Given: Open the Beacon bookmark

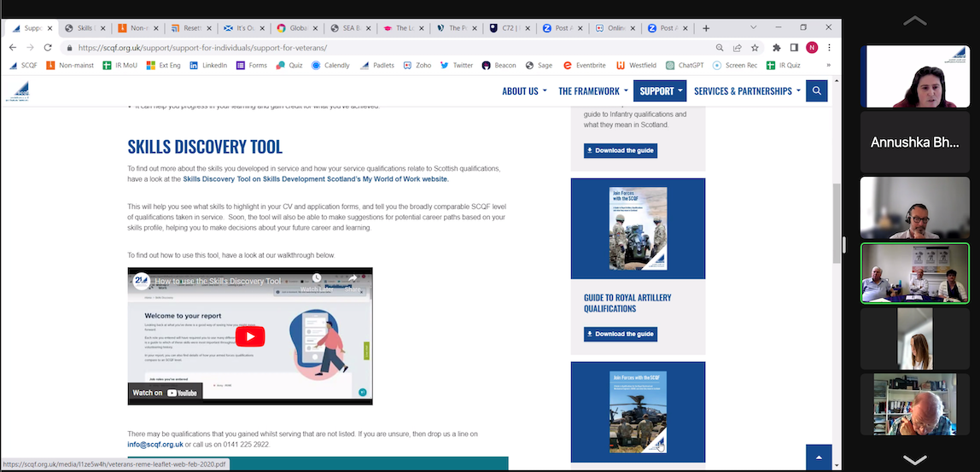Looking at the screenshot, I should point(499,65).
